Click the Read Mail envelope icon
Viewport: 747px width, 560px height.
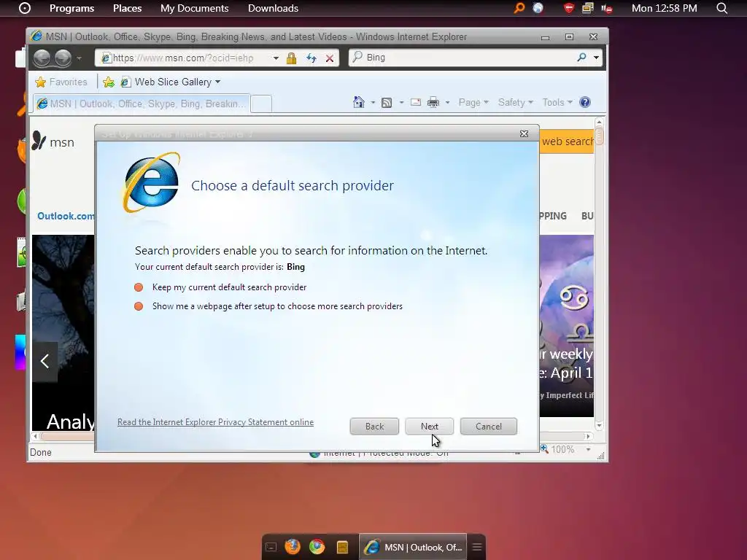415,102
